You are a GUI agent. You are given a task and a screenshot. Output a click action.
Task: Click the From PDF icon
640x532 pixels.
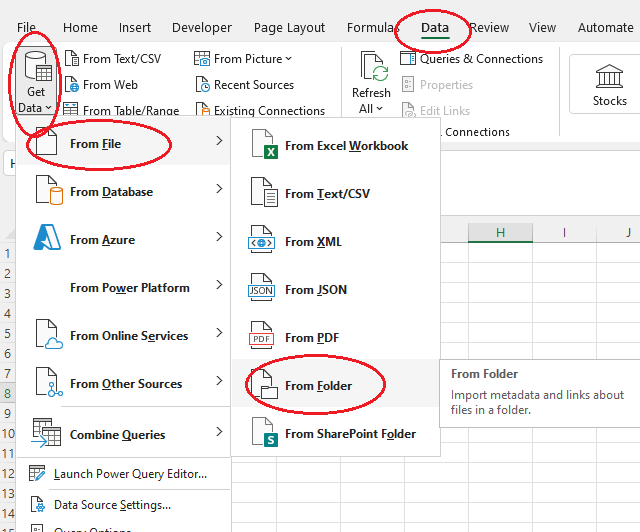pos(261,336)
